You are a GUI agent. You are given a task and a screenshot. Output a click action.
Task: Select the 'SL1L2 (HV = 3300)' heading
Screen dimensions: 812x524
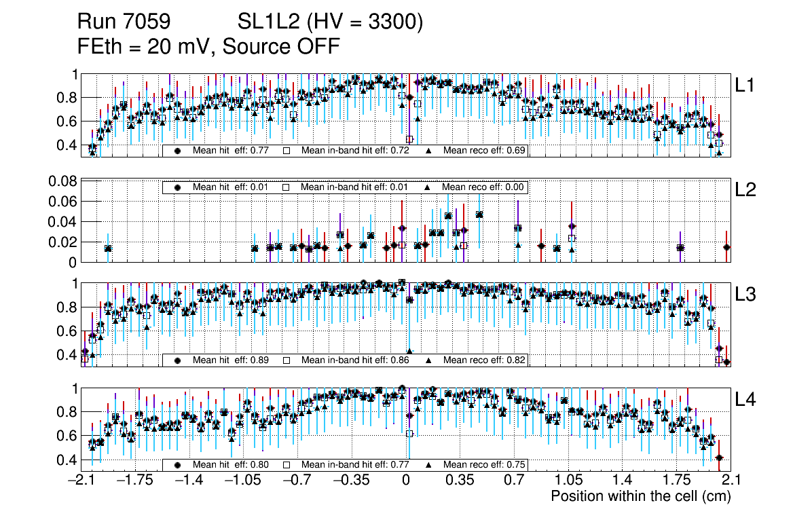(x=331, y=23)
